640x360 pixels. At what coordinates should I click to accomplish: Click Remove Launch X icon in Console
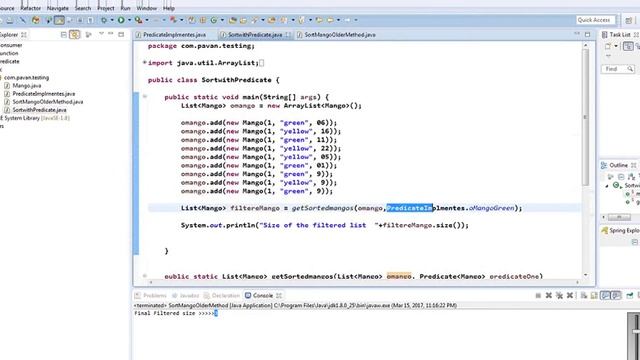pos(549,295)
